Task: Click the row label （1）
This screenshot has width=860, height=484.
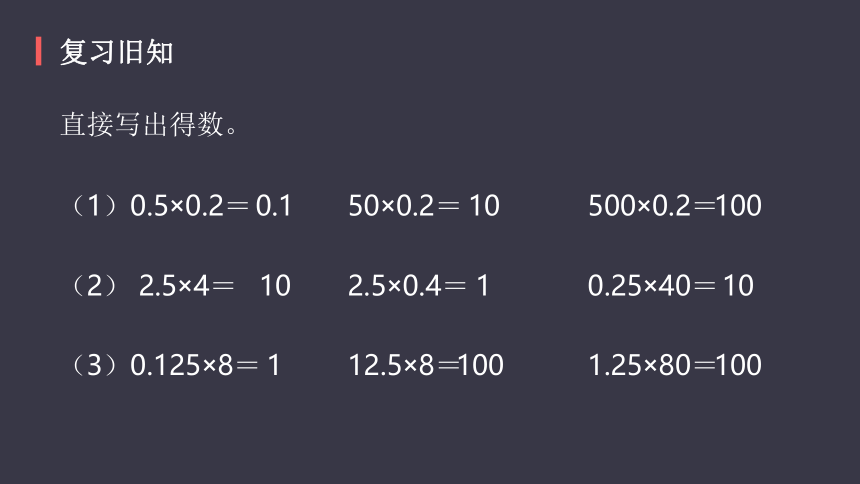Action: 94,206
